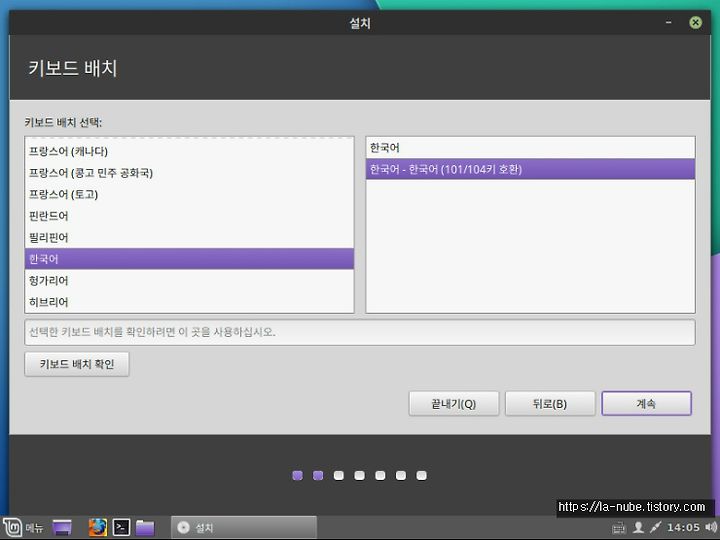Viewport: 720px width, 540px height.
Task: Minimize the 설치 installer window
Action: [669, 22]
